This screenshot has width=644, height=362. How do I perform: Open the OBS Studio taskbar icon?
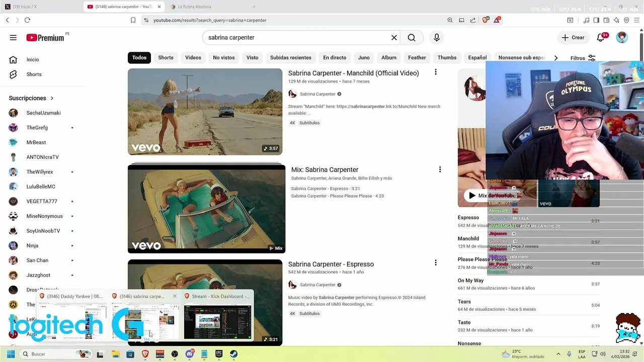click(x=175, y=354)
